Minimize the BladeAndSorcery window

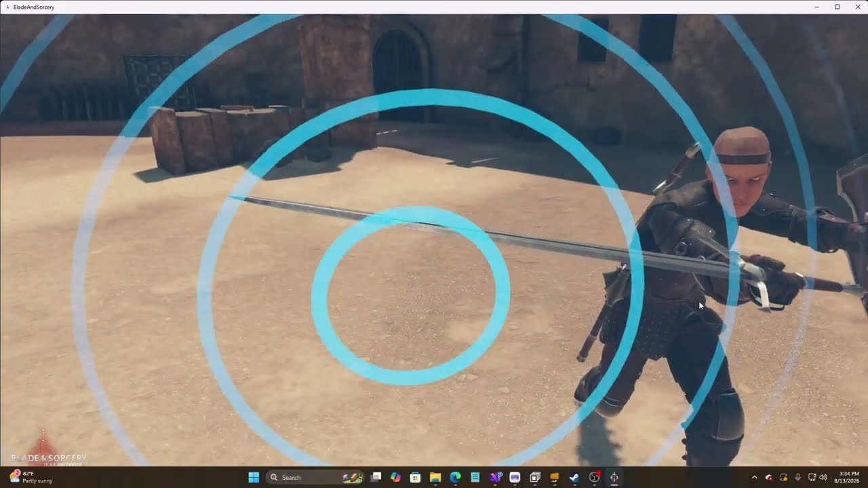pyautogui.click(x=816, y=7)
